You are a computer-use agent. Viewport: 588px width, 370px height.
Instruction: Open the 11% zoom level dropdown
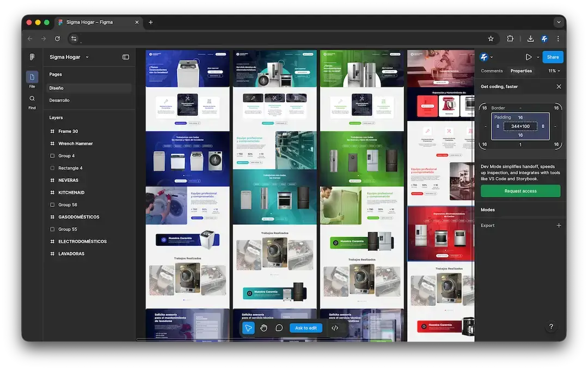[554, 71]
